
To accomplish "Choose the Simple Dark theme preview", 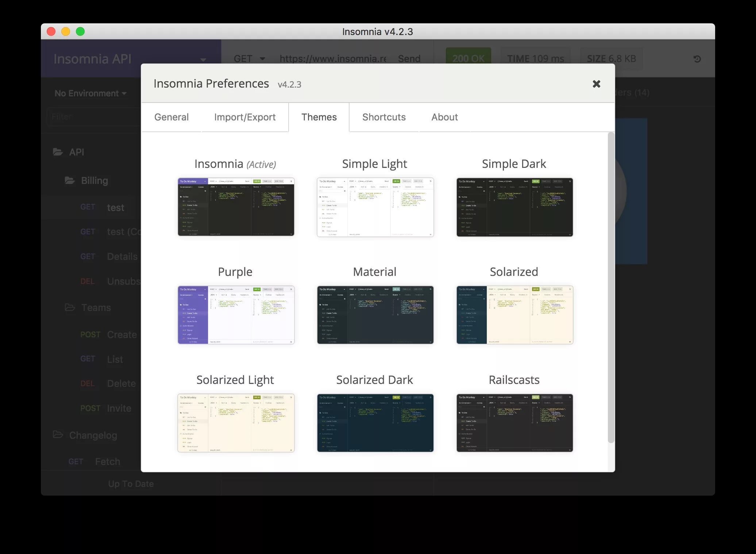I will tap(514, 207).
